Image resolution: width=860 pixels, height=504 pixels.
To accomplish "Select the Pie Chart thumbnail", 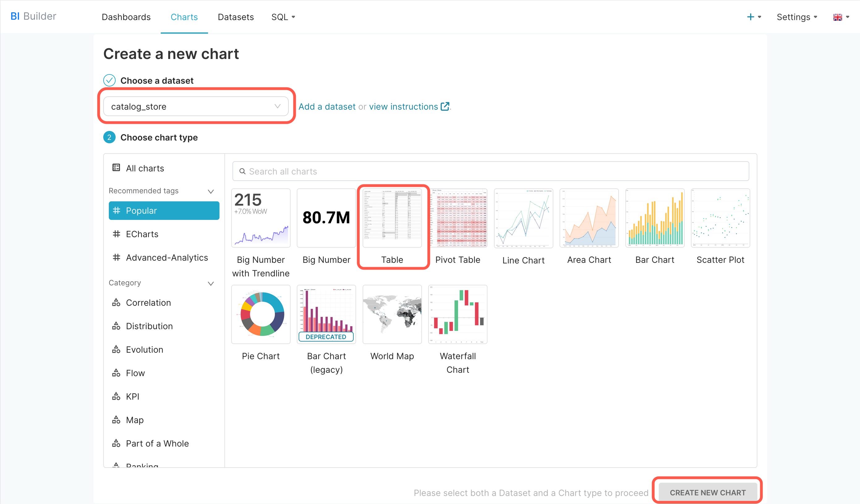I will pos(261,314).
